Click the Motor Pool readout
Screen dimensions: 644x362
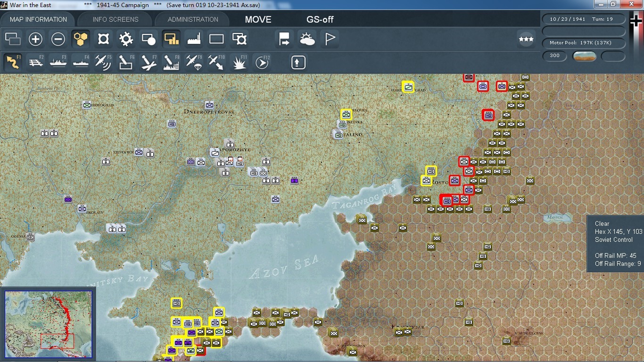point(584,43)
